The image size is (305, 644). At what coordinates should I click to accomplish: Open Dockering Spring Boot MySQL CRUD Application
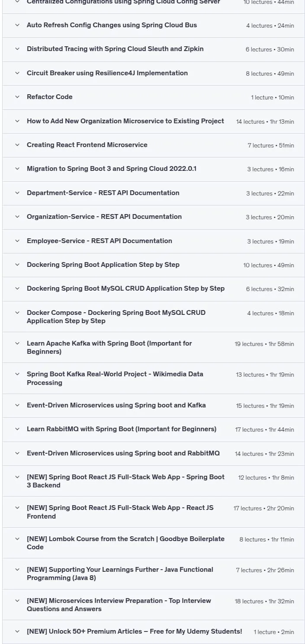154,289
